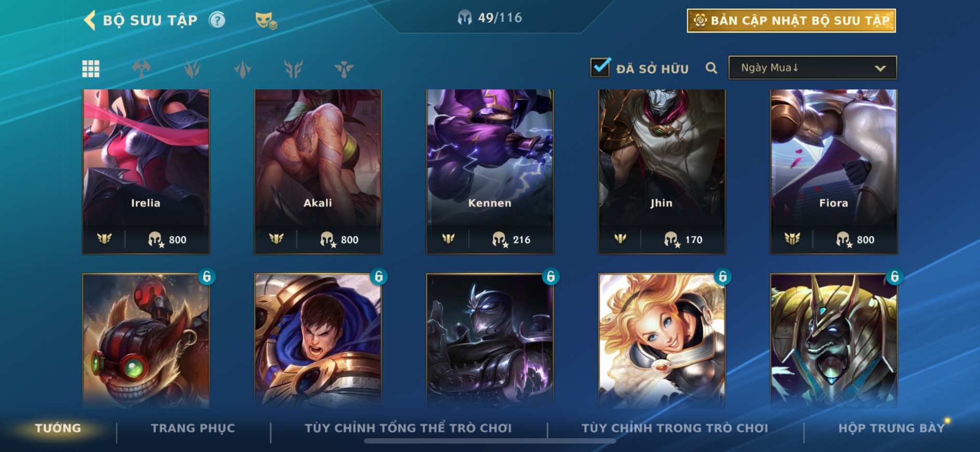This screenshot has width=980, height=452.
Task: Expand the Ngày Mua sort dropdown
Action: click(x=813, y=68)
